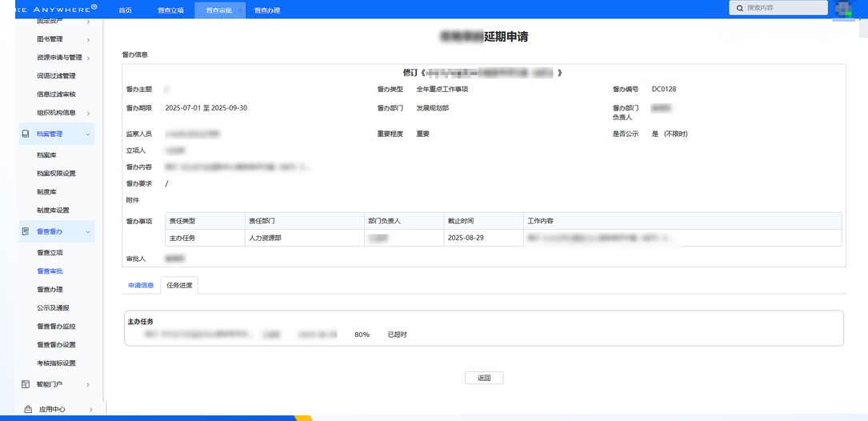Viewport: 868px width, 421px height.
Task: Go to 首页 in top navigation
Action: (x=125, y=10)
